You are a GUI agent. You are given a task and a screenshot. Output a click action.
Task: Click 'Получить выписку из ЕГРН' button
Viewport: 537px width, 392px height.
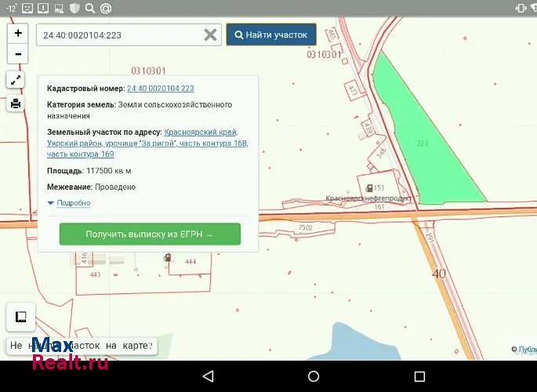point(150,234)
